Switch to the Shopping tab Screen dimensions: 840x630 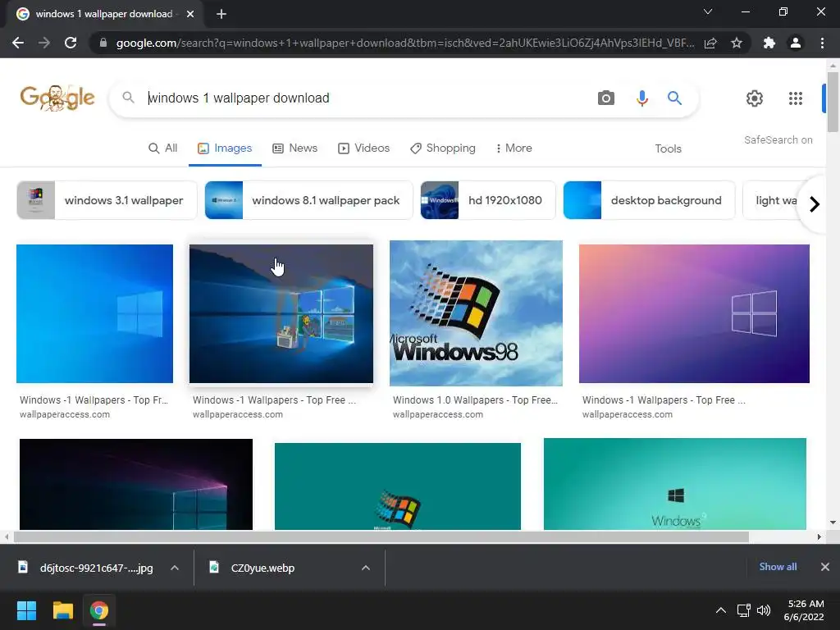click(442, 148)
